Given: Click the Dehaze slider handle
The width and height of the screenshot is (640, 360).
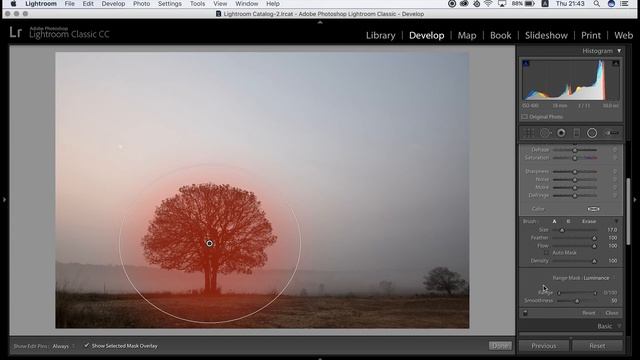Looking at the screenshot, I should click(575, 150).
